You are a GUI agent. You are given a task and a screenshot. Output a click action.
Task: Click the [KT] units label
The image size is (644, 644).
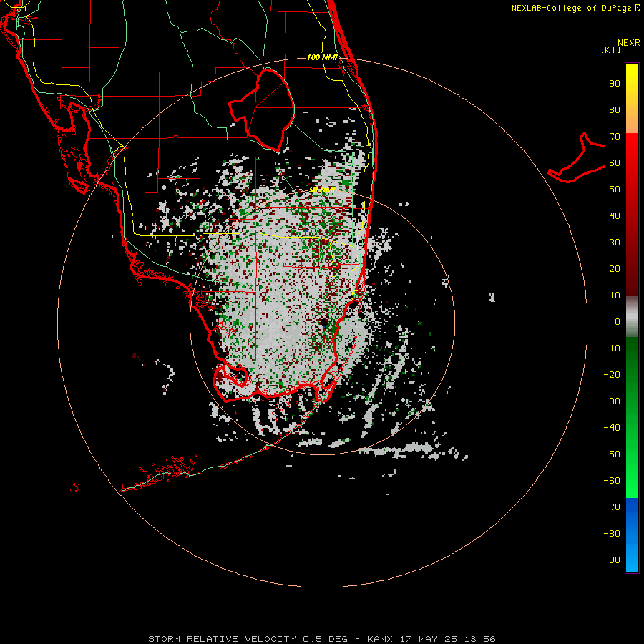[x=611, y=49]
